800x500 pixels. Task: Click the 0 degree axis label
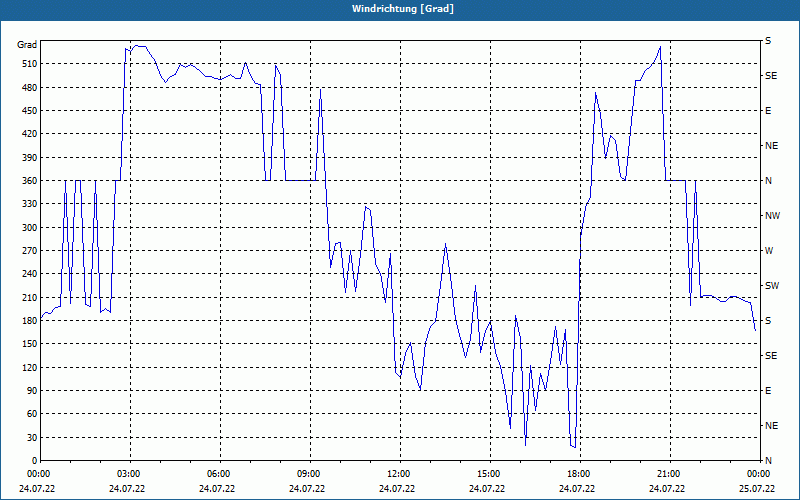34,461
